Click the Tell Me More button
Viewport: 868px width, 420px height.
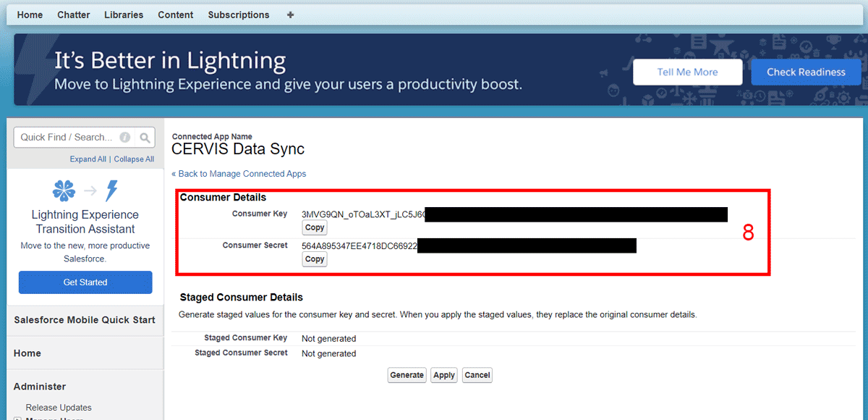(688, 72)
